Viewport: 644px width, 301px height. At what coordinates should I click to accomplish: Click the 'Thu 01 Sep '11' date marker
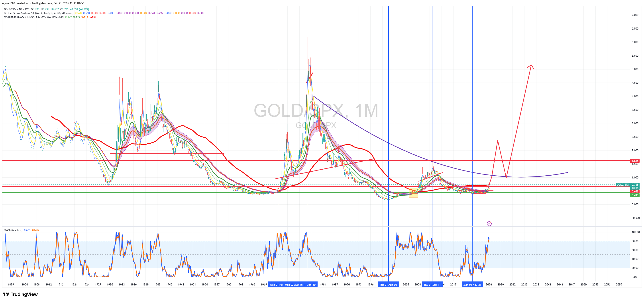click(x=432, y=285)
